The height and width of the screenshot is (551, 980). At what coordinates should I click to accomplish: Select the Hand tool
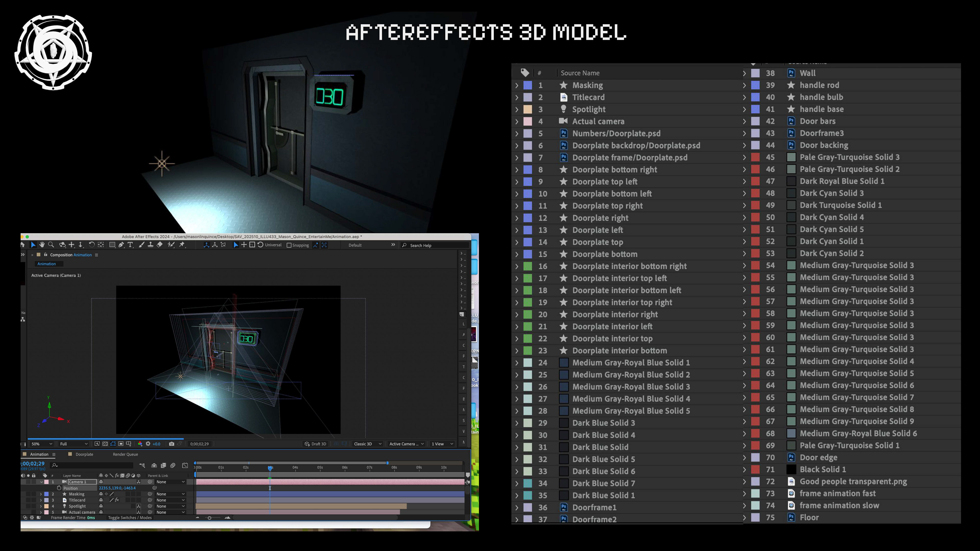click(42, 245)
